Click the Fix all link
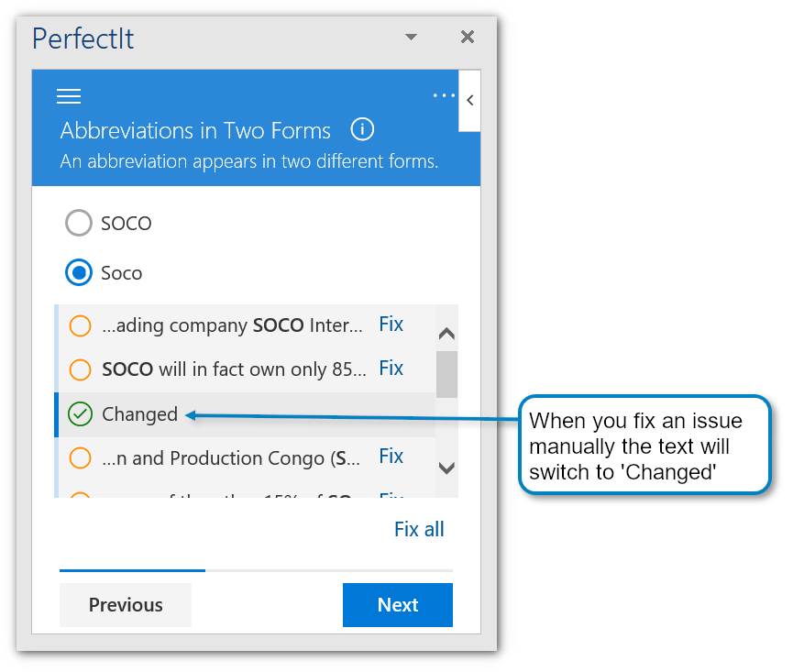 pos(419,529)
